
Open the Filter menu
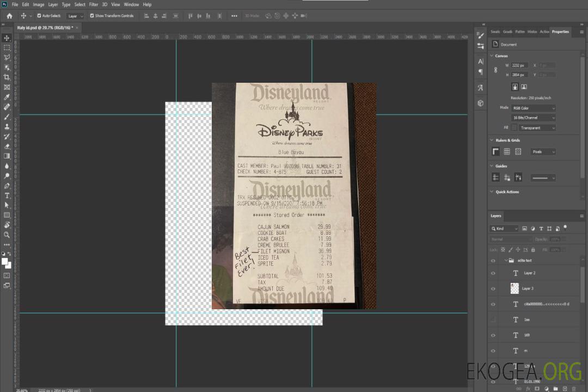coord(94,4)
